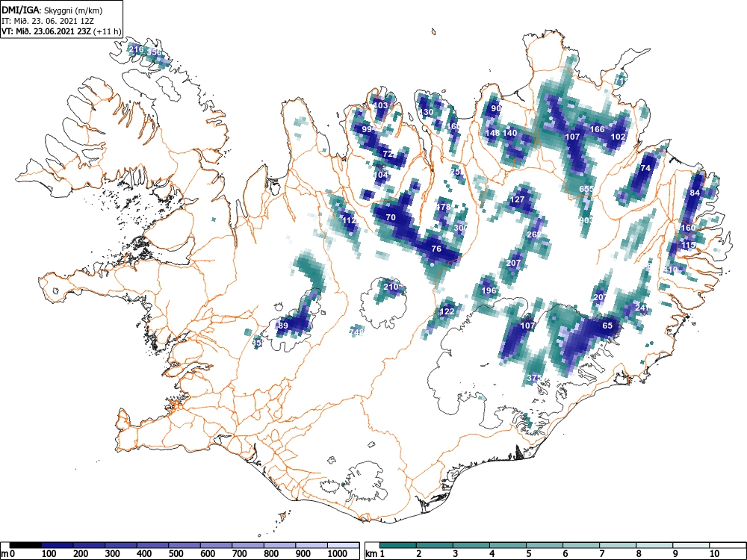Click the visibility value 262 on the map

(x=534, y=234)
